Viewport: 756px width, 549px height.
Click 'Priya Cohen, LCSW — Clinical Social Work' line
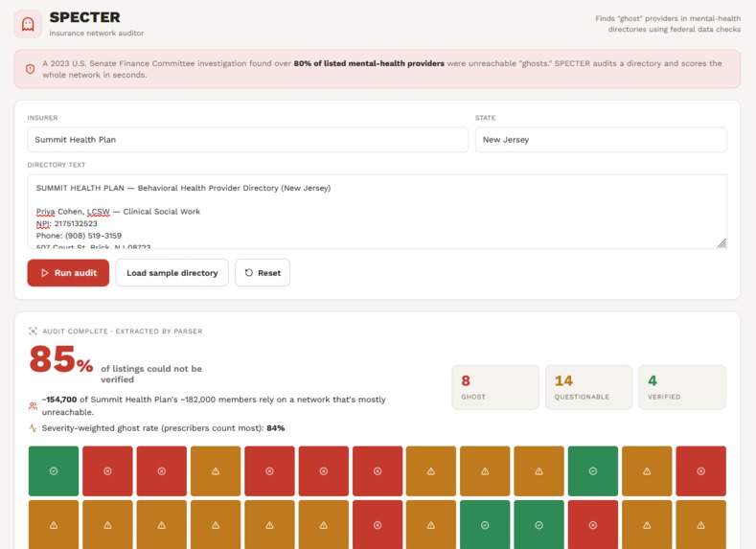[118, 212]
